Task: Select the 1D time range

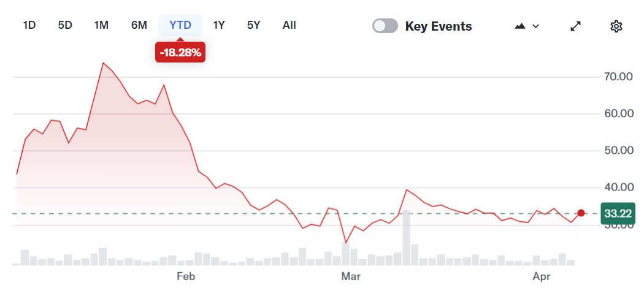Action: coord(29,25)
